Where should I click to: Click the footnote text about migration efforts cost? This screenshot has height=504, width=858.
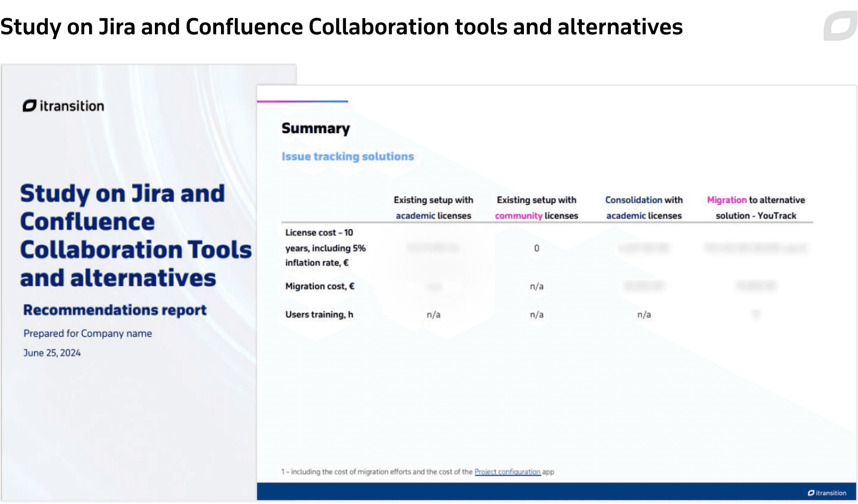(x=418, y=472)
